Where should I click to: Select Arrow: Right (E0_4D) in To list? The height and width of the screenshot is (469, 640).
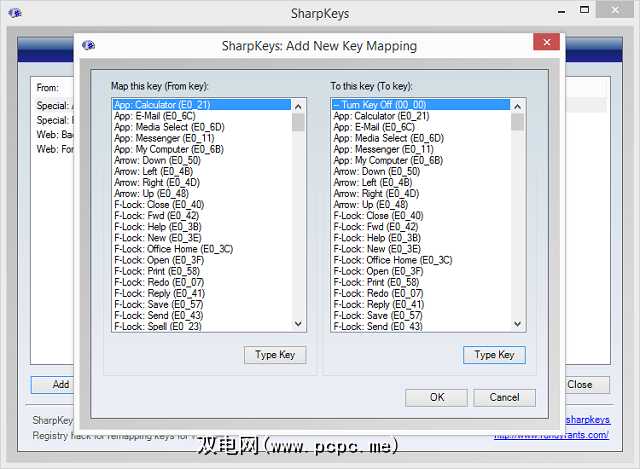coord(421,193)
